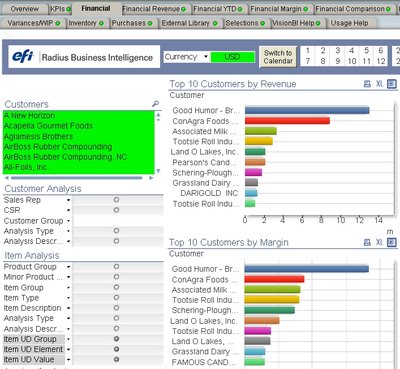The image size is (400, 369).
Task: Click the Switch to Calendar button
Action: (278, 57)
